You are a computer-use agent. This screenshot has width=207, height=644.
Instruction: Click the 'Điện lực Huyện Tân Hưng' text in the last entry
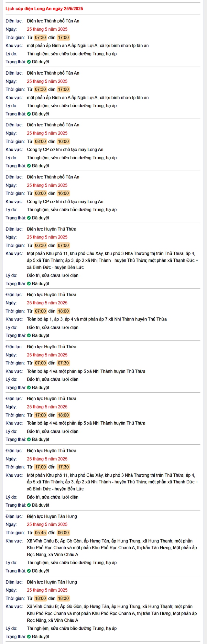click(x=52, y=582)
